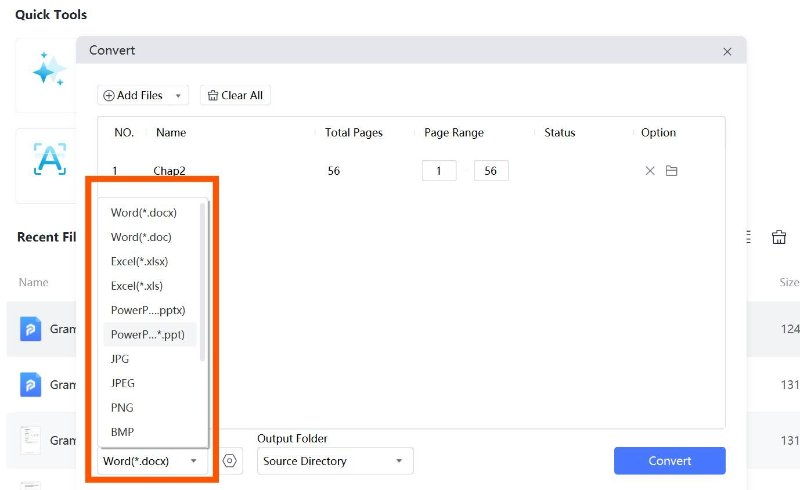The image size is (800, 490).
Task: Open the second recent PDF file icon
Action: pyautogui.click(x=31, y=385)
